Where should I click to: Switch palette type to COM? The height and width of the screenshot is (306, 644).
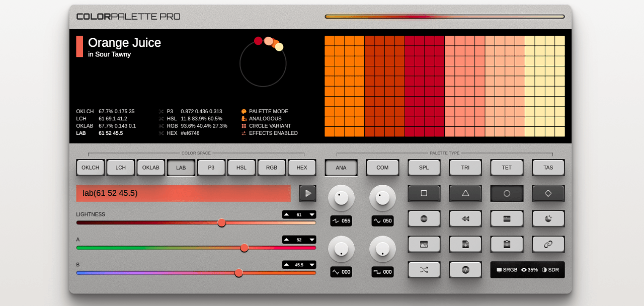click(x=382, y=168)
